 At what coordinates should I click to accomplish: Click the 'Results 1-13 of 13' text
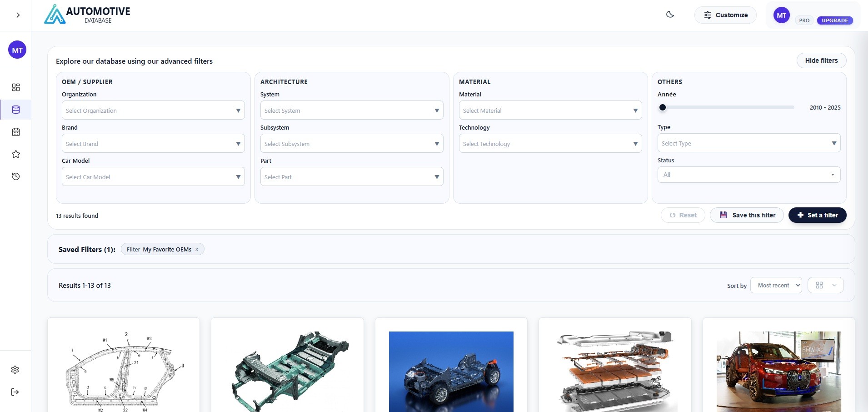(x=85, y=285)
